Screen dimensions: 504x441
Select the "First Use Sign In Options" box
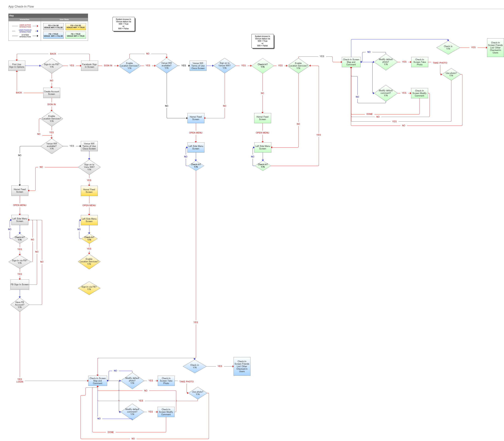(x=17, y=66)
